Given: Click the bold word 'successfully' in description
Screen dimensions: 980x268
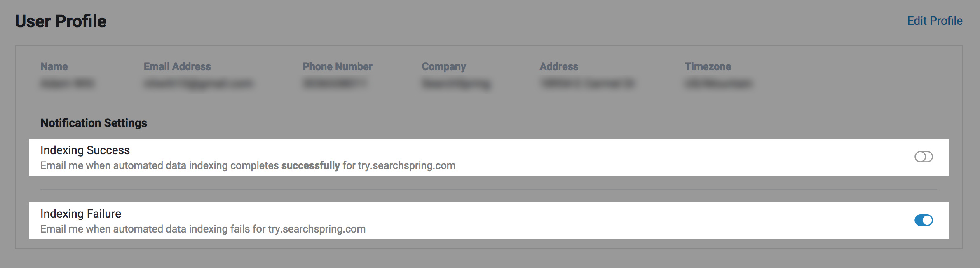Looking at the screenshot, I should 310,165.
